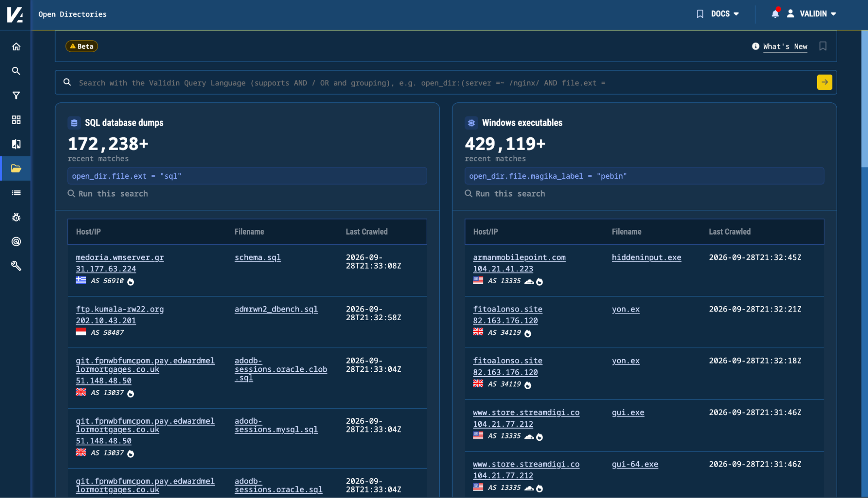This screenshot has width=868, height=498.
Task: Expand the DOCS dropdown menu
Action: [725, 14]
